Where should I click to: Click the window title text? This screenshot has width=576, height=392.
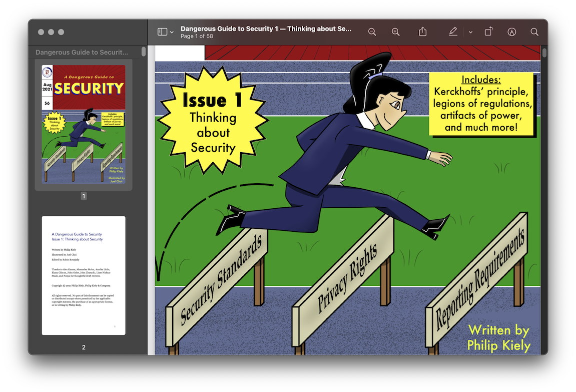point(266,29)
